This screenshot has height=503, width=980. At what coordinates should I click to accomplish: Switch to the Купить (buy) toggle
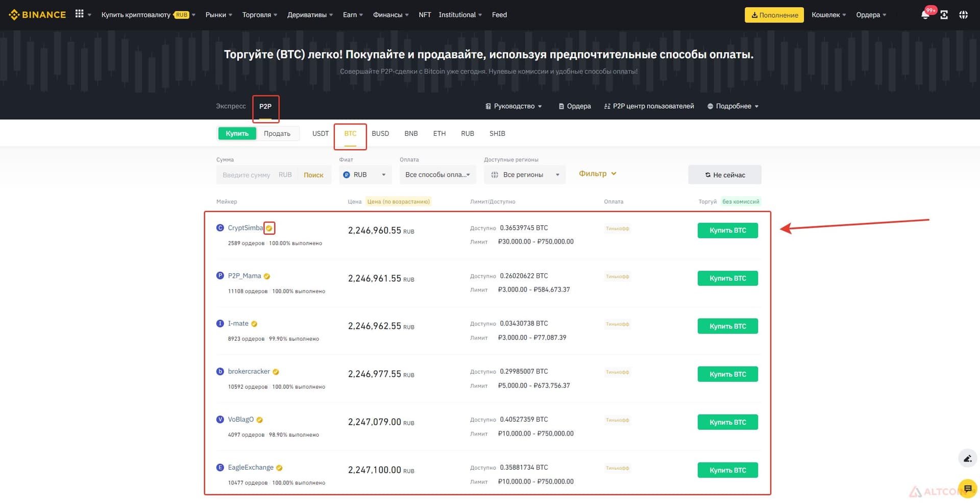[x=237, y=133]
